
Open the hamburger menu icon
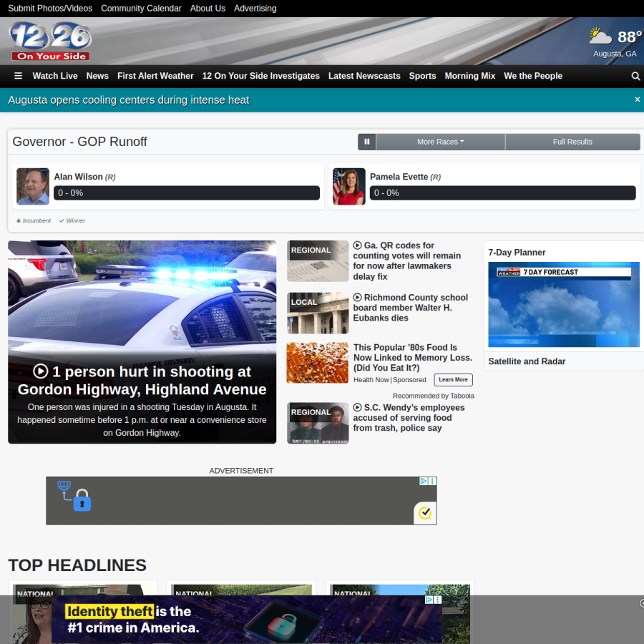click(18, 76)
